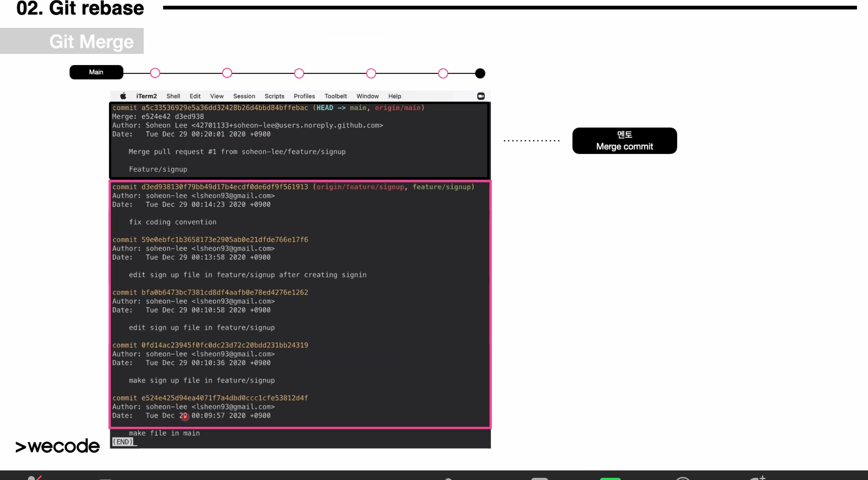Click the third pink commit circle on timeline
The image size is (868, 480).
(299, 73)
